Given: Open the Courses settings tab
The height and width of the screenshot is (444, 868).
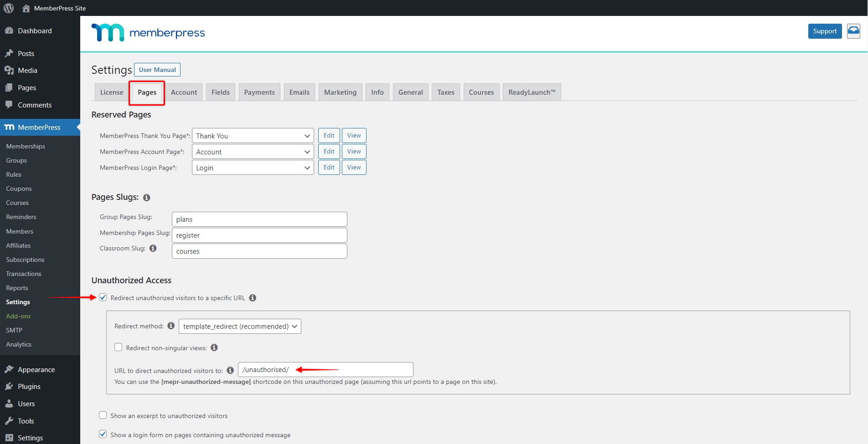Looking at the screenshot, I should coord(481,92).
